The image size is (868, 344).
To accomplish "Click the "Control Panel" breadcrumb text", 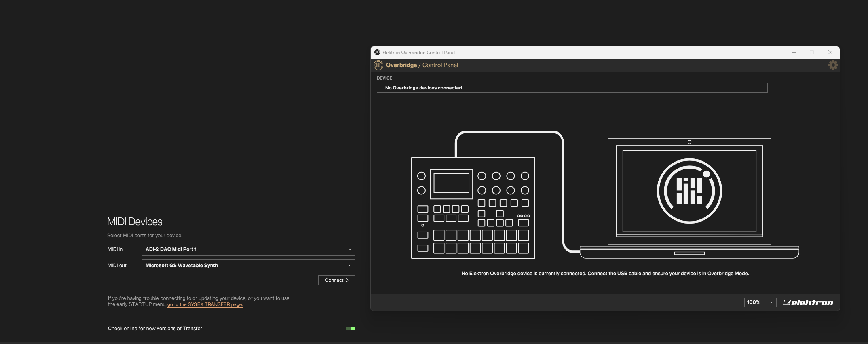I will tap(440, 65).
